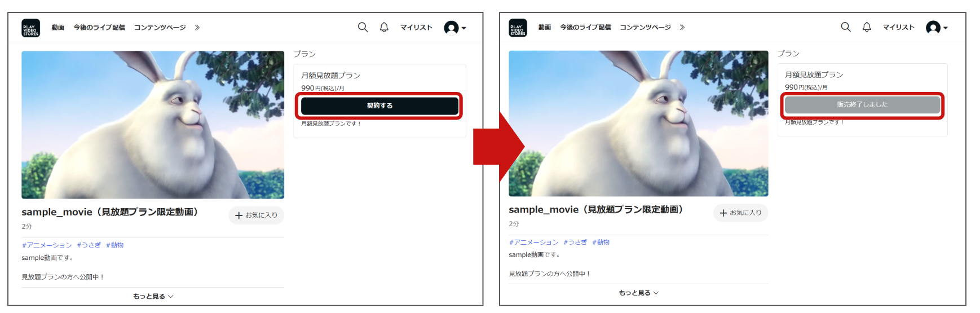Open the notification bell in right screenshot
The width and height of the screenshot is (980, 313).
pos(867,27)
